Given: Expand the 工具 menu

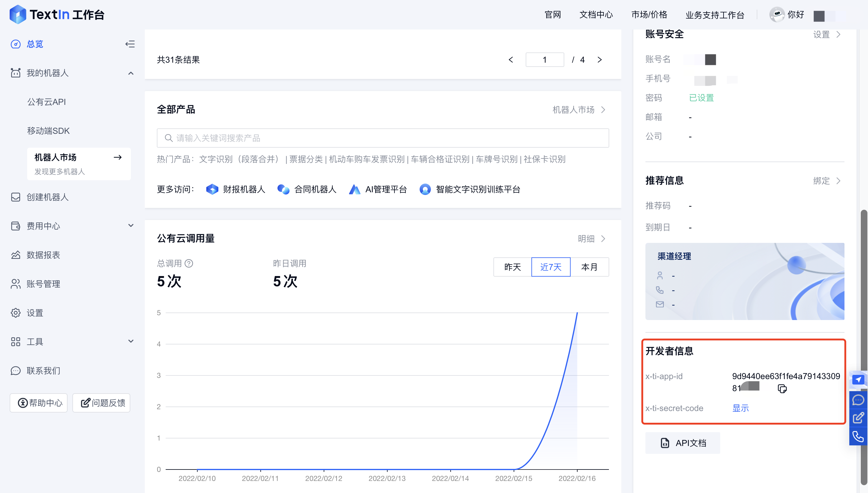Looking at the screenshot, I should (x=131, y=341).
